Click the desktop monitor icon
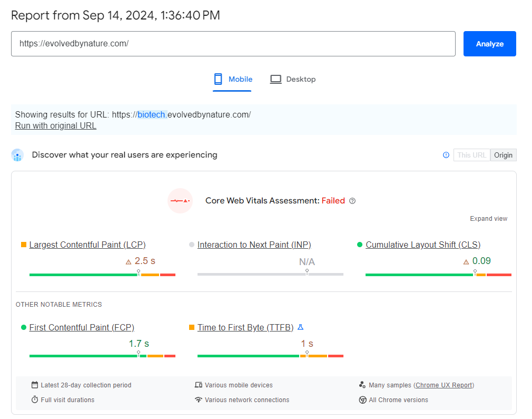 click(275, 79)
